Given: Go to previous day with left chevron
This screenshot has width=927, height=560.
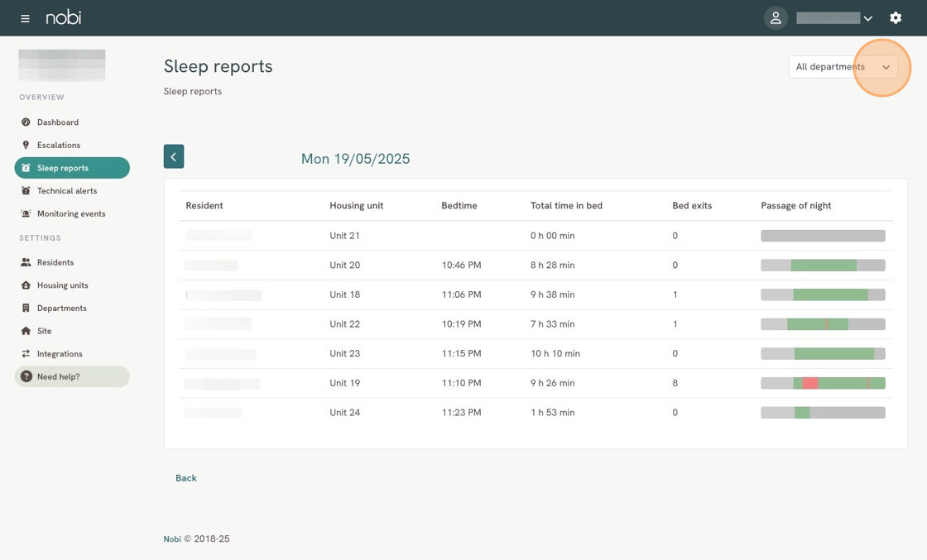Looking at the screenshot, I should pos(174,156).
